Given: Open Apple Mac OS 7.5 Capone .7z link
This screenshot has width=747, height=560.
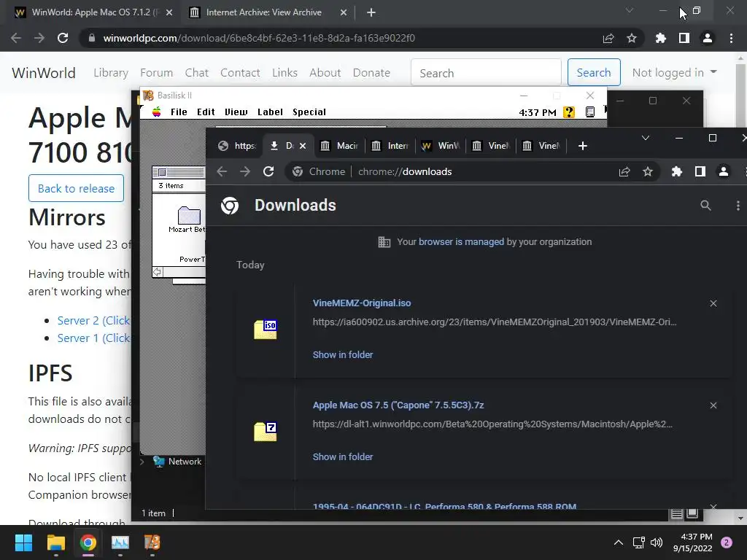Looking at the screenshot, I should (x=398, y=405).
